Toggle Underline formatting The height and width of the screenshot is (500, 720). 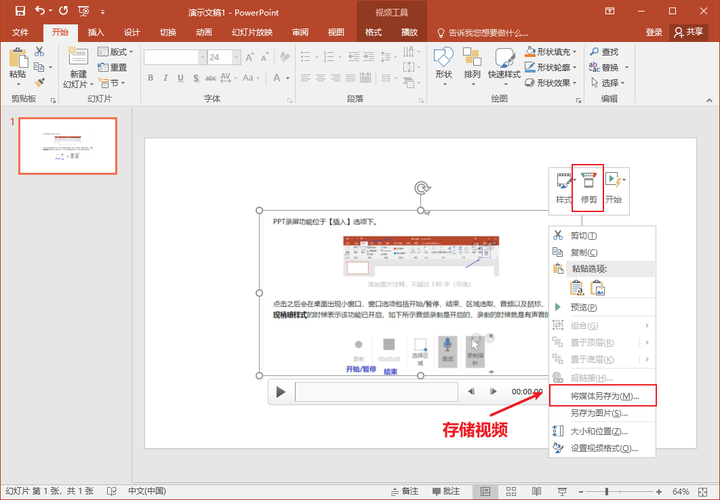180,78
